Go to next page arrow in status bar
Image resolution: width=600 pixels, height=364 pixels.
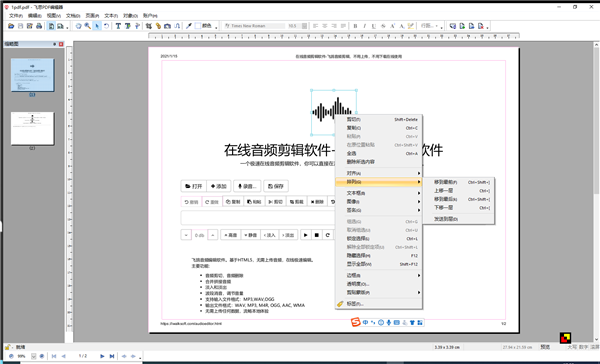point(102,356)
